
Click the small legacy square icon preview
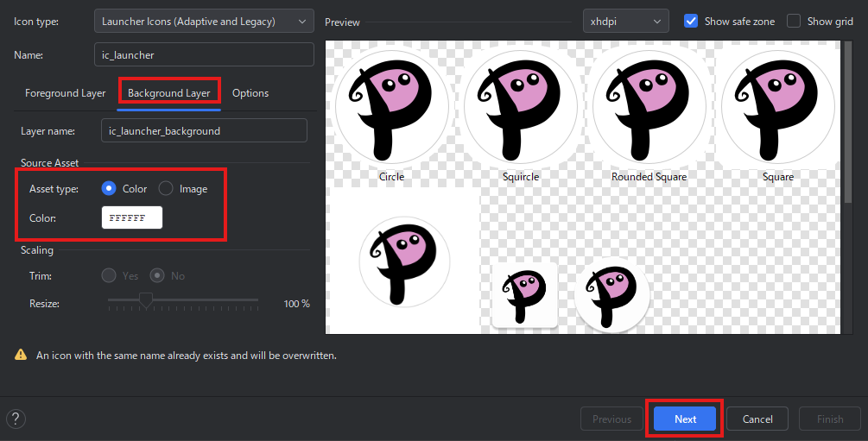point(524,295)
